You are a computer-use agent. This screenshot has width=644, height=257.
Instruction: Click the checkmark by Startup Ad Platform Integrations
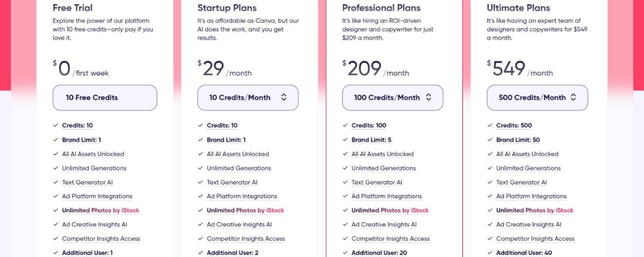(x=200, y=196)
